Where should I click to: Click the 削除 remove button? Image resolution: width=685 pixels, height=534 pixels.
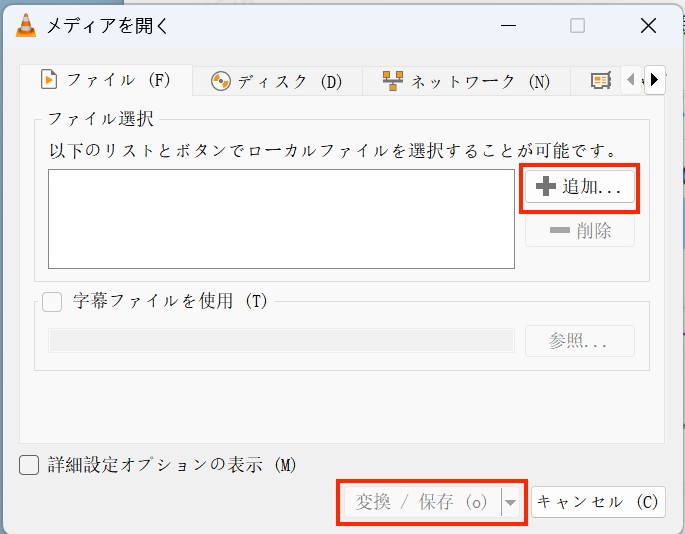click(x=580, y=230)
